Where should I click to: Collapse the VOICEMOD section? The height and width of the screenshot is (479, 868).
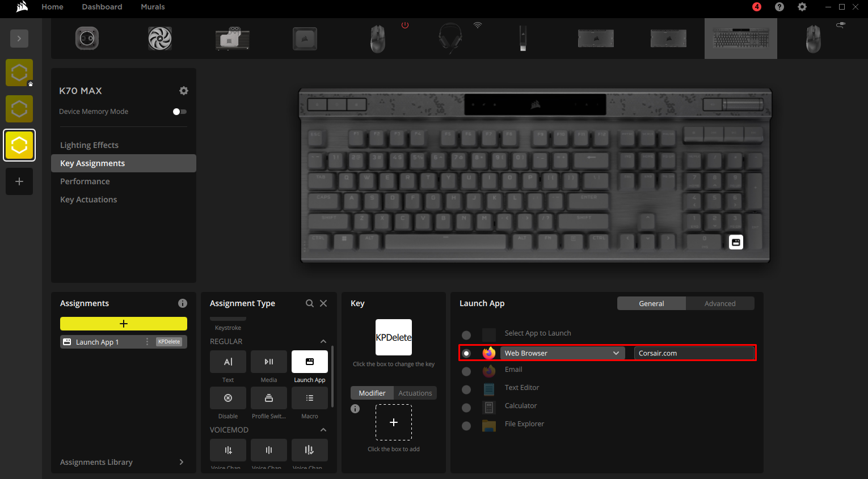pos(323,430)
